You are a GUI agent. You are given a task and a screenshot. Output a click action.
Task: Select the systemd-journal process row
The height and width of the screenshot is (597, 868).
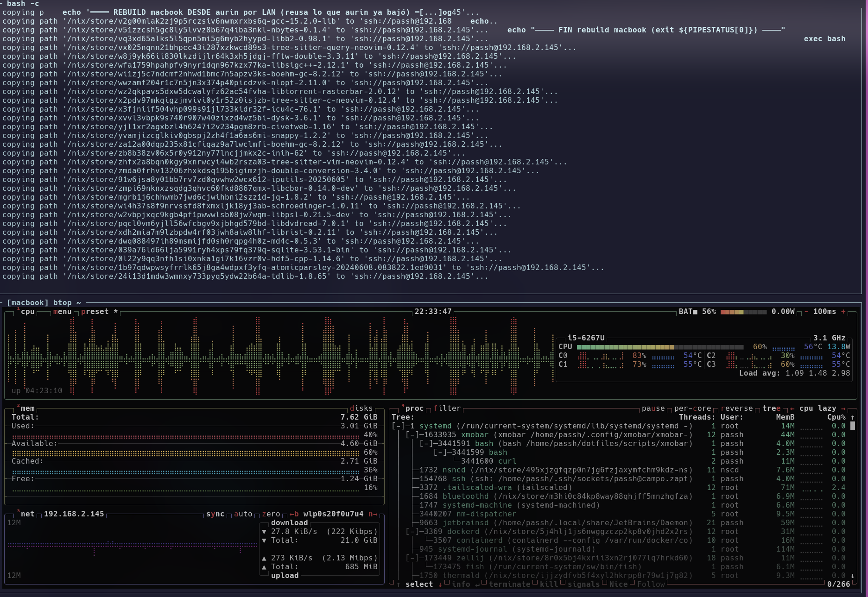(618, 549)
